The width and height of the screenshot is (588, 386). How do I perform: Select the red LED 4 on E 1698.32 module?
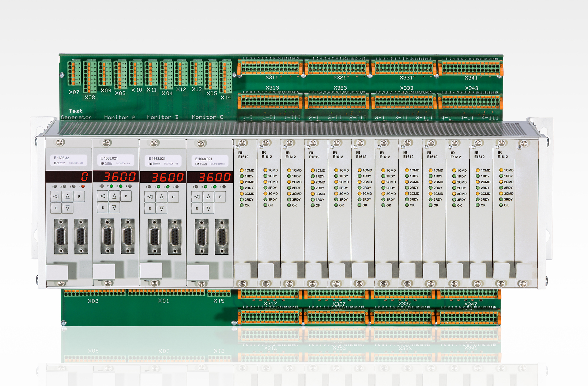(83, 186)
